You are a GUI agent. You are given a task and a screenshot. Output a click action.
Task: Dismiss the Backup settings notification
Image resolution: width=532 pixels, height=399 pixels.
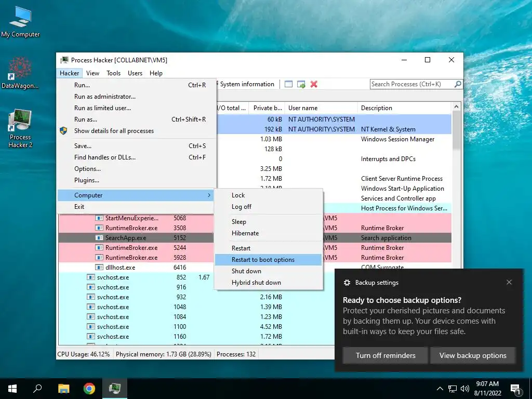click(509, 282)
